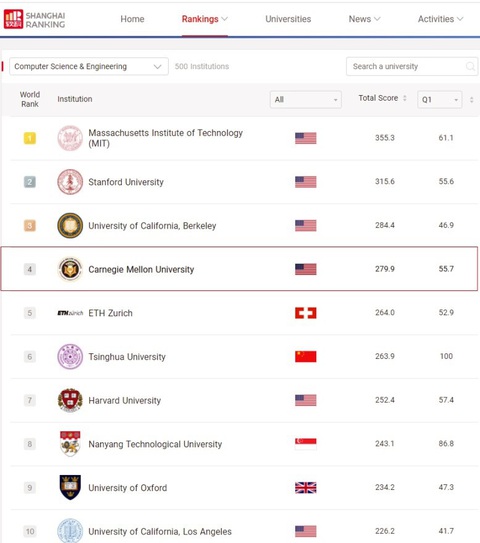Click the University of Oxford crest
Viewport: 480px width, 543px height.
(x=70, y=488)
